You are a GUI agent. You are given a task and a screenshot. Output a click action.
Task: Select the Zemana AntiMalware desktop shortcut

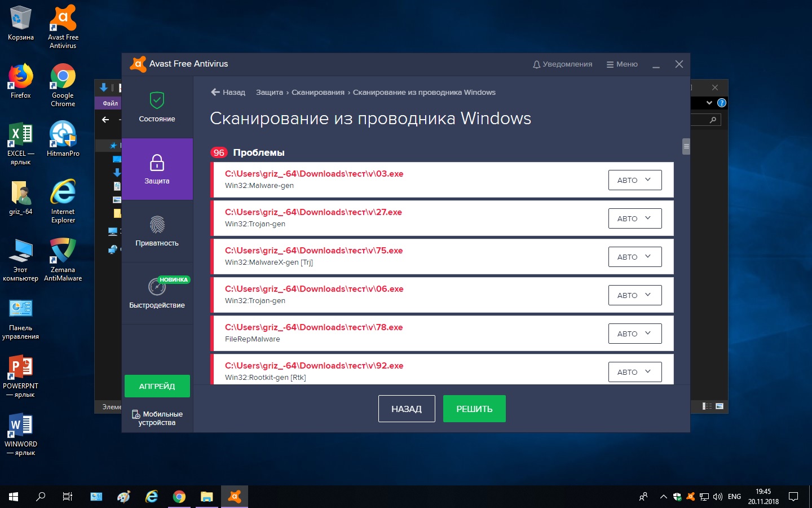pyautogui.click(x=63, y=260)
